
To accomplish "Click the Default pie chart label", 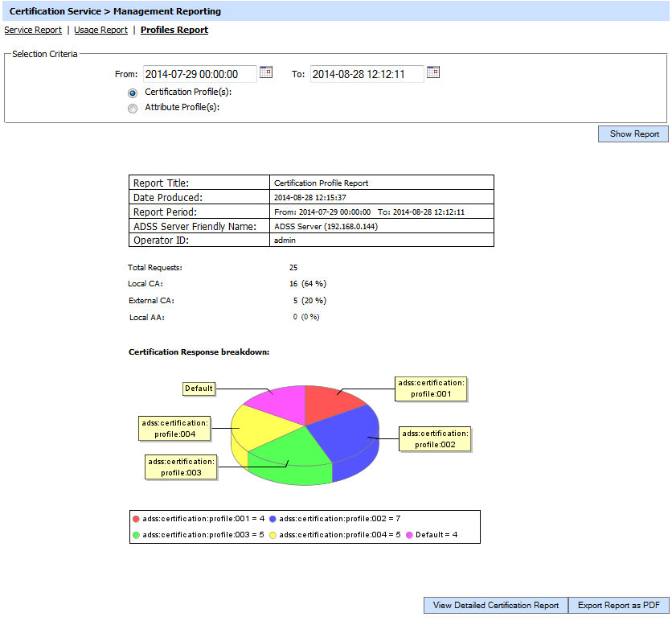I will (x=199, y=389).
